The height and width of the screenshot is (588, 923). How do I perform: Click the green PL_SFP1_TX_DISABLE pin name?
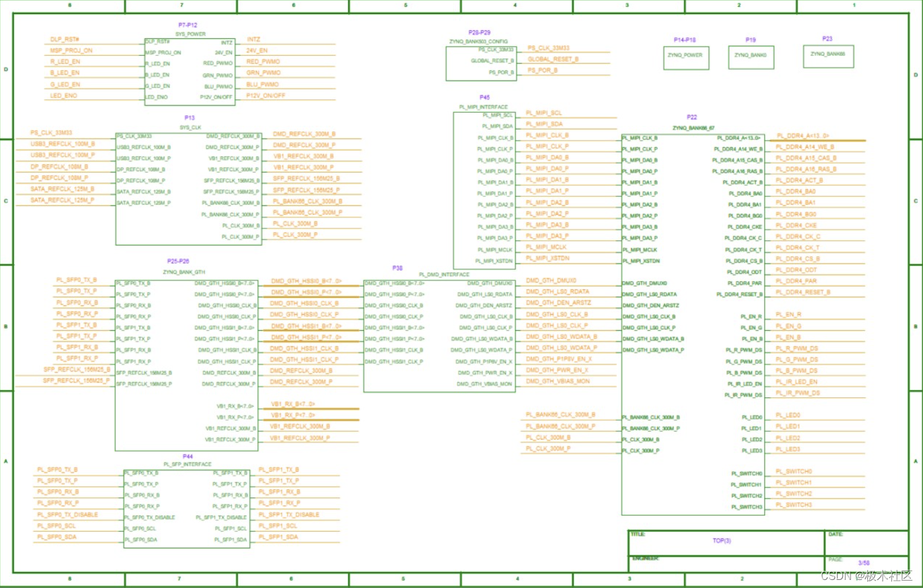click(221, 518)
